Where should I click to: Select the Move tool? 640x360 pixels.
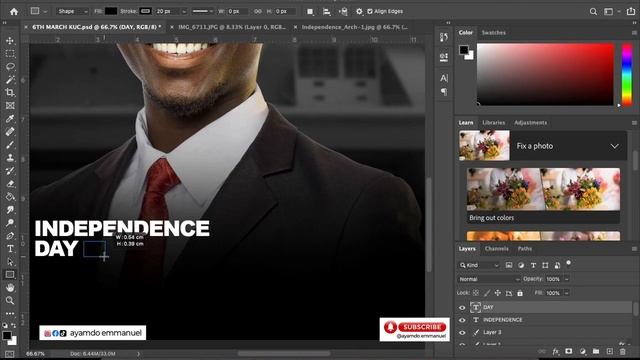coord(10,41)
